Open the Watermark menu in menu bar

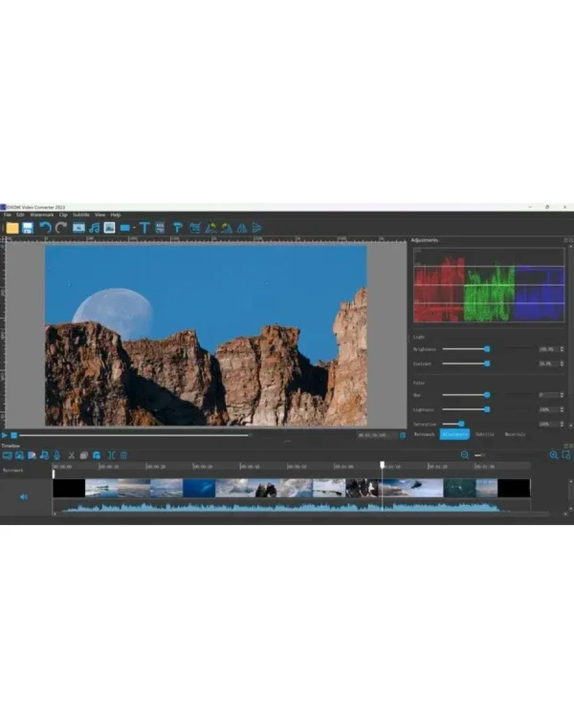42,215
